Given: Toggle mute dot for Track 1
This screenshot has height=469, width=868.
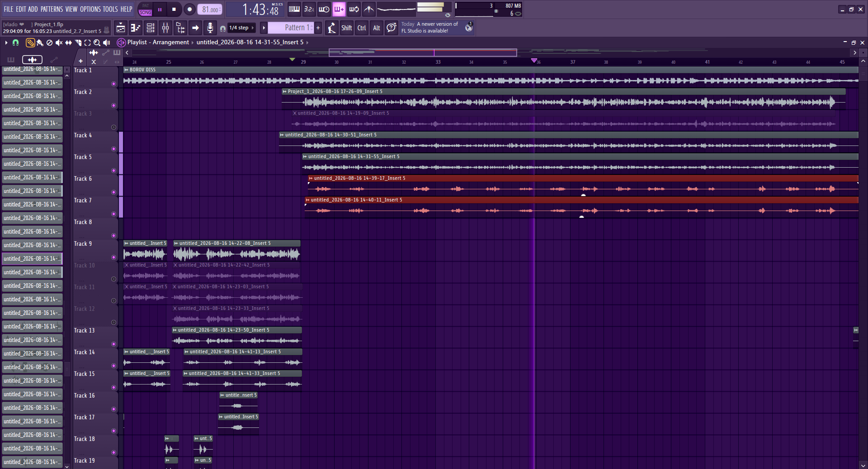Looking at the screenshot, I should (113, 84).
